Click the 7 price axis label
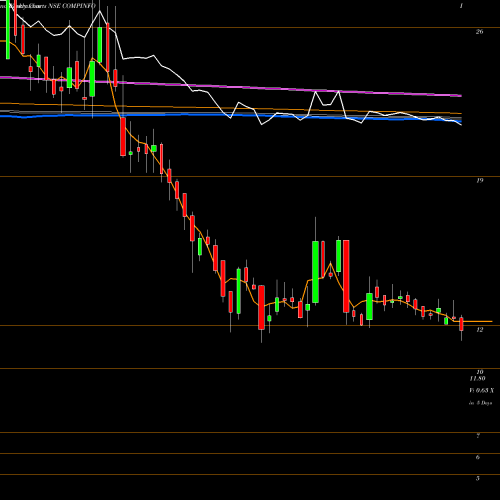This screenshot has height=500, width=500. [x=478, y=436]
